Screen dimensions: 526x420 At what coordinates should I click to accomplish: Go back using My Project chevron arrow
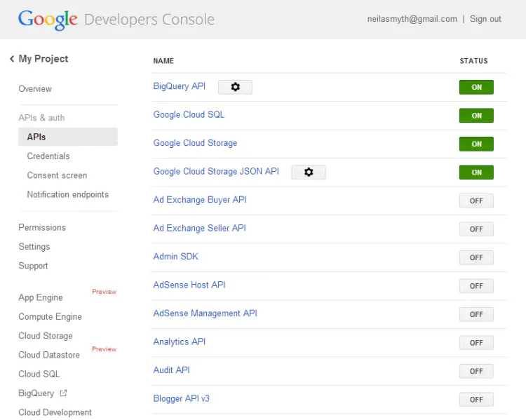click(12, 59)
